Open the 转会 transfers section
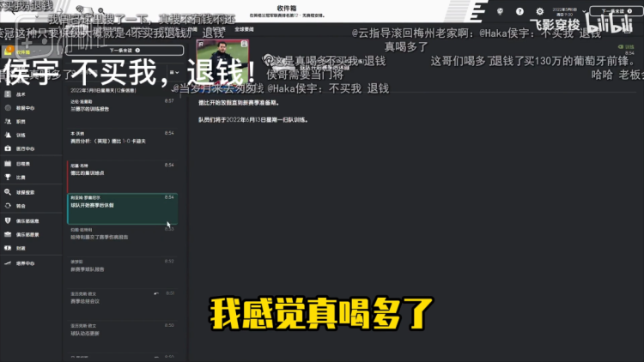Image resolution: width=644 pixels, height=362 pixels. coord(21,206)
